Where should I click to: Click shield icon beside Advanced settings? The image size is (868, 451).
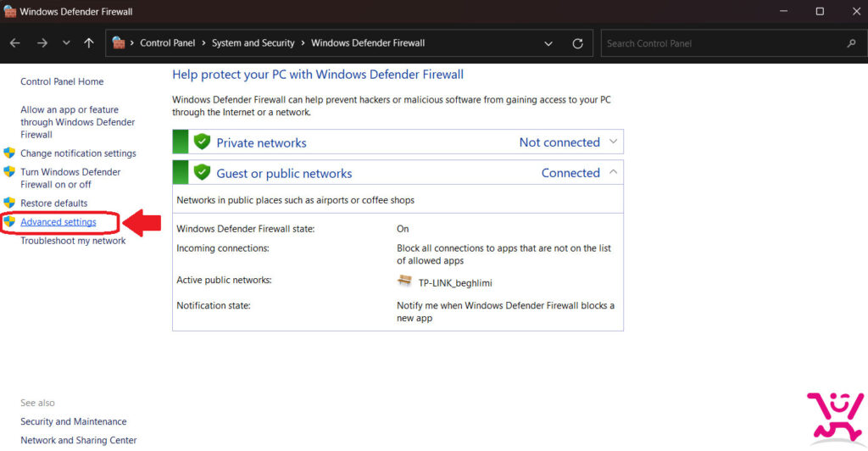pyautogui.click(x=9, y=221)
